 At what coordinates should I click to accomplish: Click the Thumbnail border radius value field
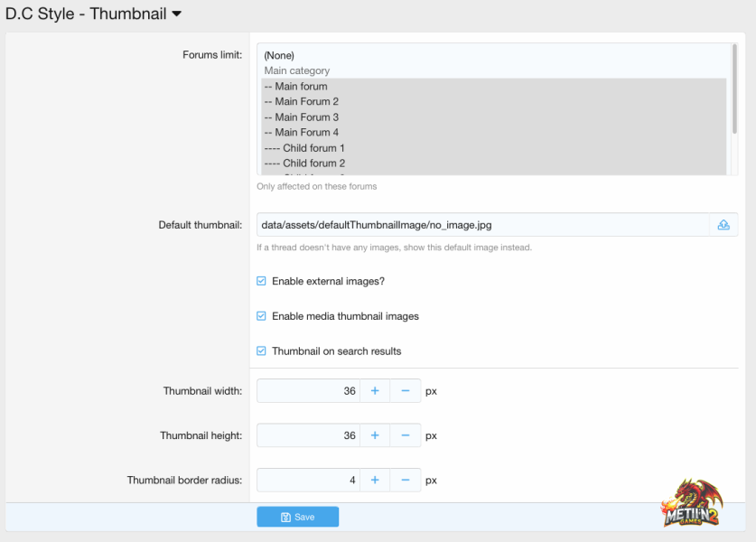(x=309, y=480)
